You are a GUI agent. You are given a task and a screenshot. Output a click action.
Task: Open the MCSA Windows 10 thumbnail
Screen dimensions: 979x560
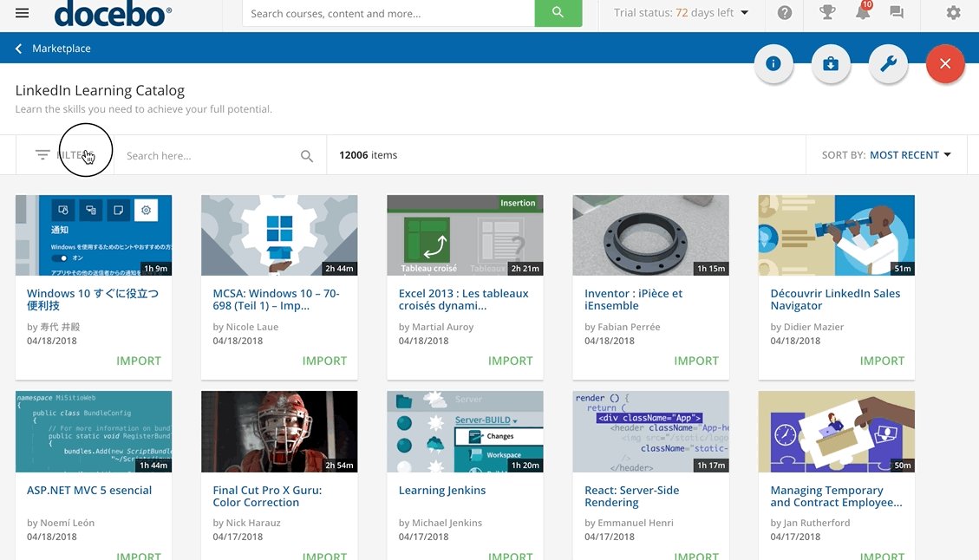(279, 236)
